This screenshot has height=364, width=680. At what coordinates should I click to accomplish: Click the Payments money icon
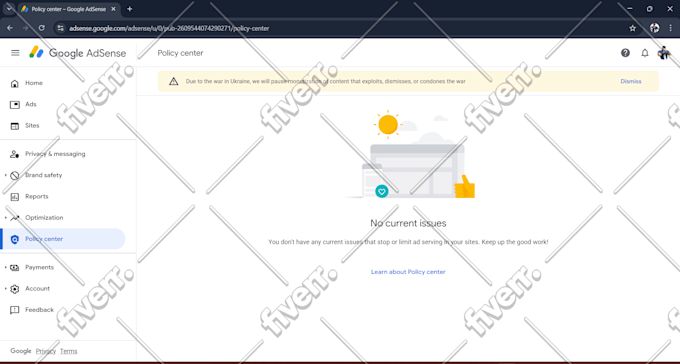point(15,268)
